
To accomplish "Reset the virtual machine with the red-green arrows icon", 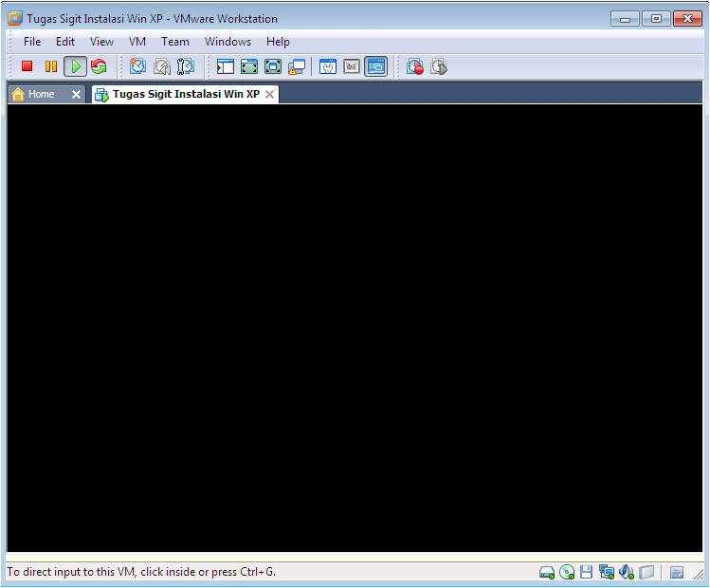I will pos(99,66).
